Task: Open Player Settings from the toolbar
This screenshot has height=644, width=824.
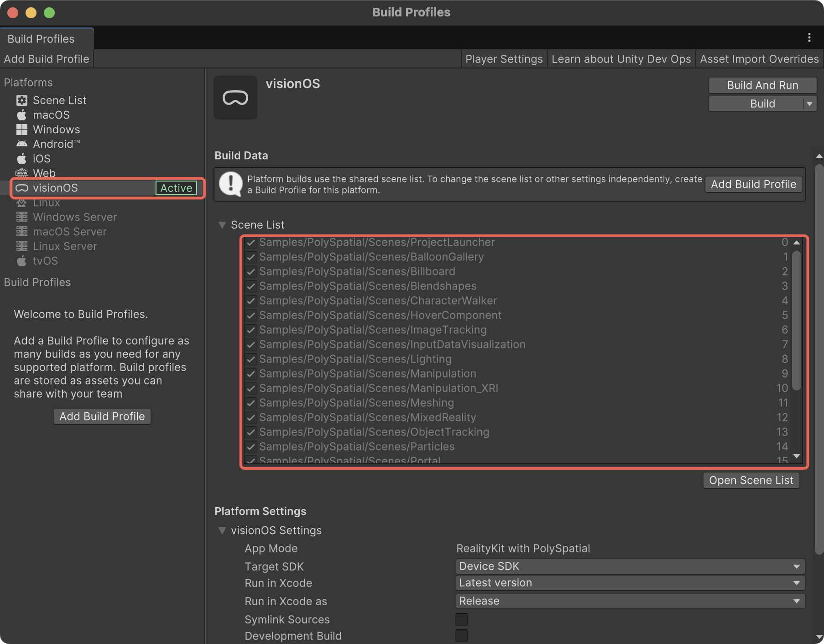Action: tap(504, 59)
